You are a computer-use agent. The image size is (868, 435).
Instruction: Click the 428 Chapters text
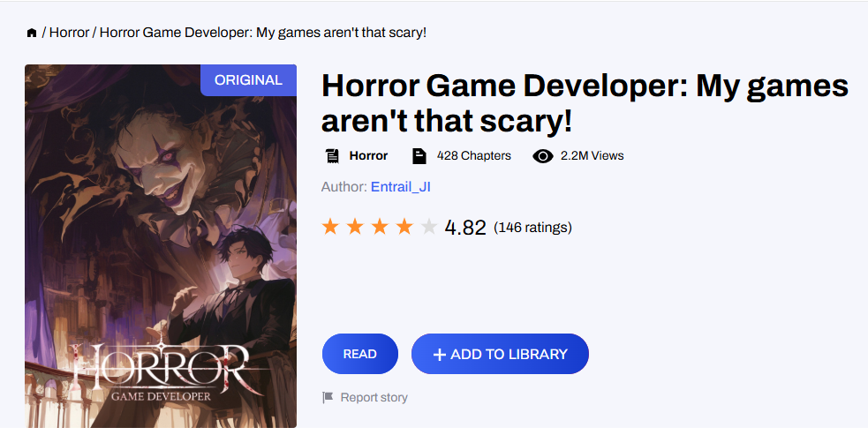[473, 156]
